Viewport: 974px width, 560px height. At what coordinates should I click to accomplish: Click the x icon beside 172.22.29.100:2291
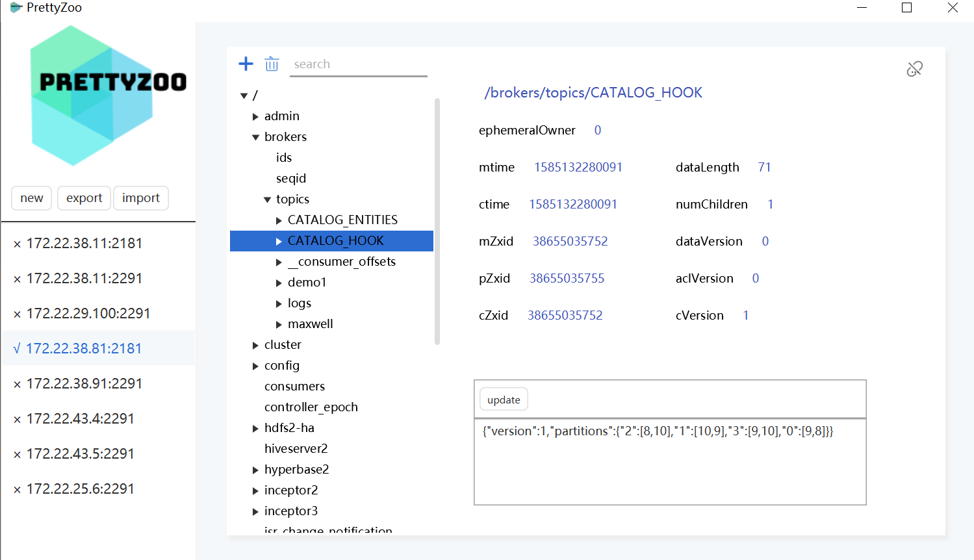click(18, 314)
